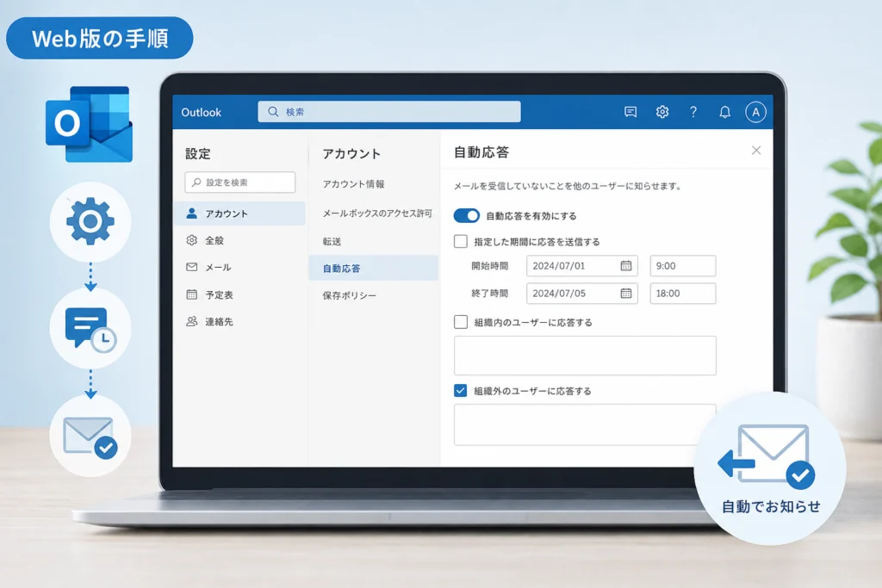Click the calendar icon for 開始時間
882x588 pixels.
pos(626,266)
